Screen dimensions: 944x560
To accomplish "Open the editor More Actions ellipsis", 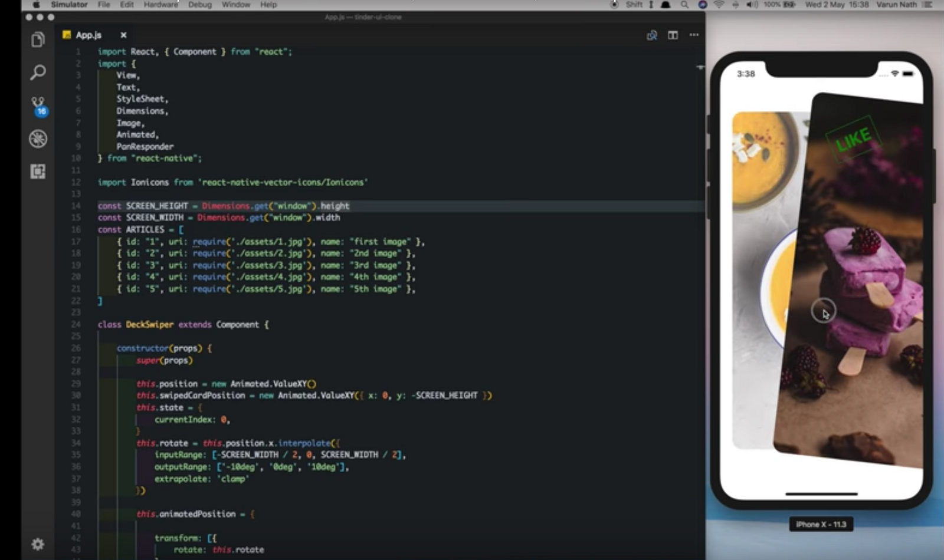I will [694, 35].
